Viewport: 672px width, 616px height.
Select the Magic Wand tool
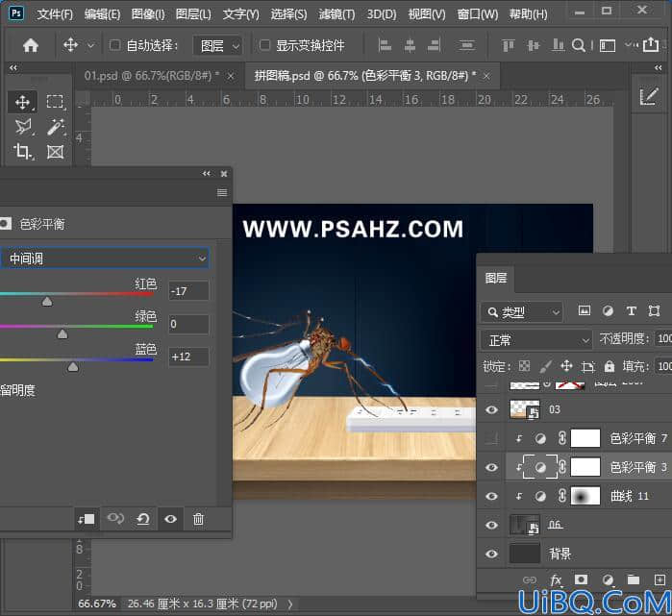56,127
